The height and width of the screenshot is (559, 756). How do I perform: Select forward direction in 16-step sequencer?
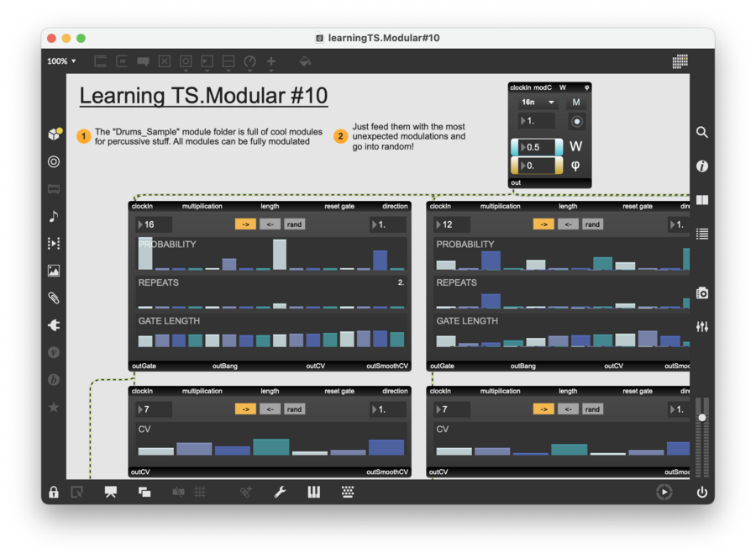(x=245, y=224)
